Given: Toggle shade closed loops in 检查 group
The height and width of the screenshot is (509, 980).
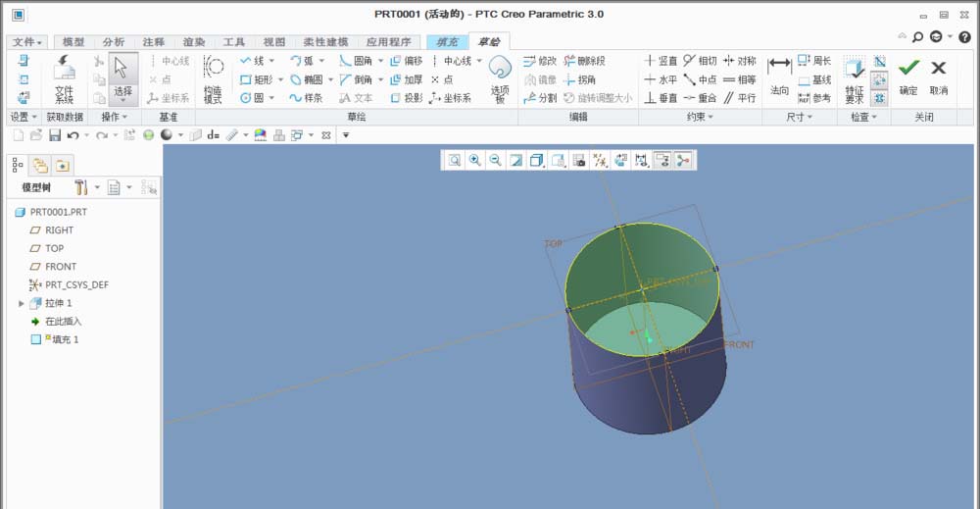Looking at the screenshot, I should tap(879, 98).
